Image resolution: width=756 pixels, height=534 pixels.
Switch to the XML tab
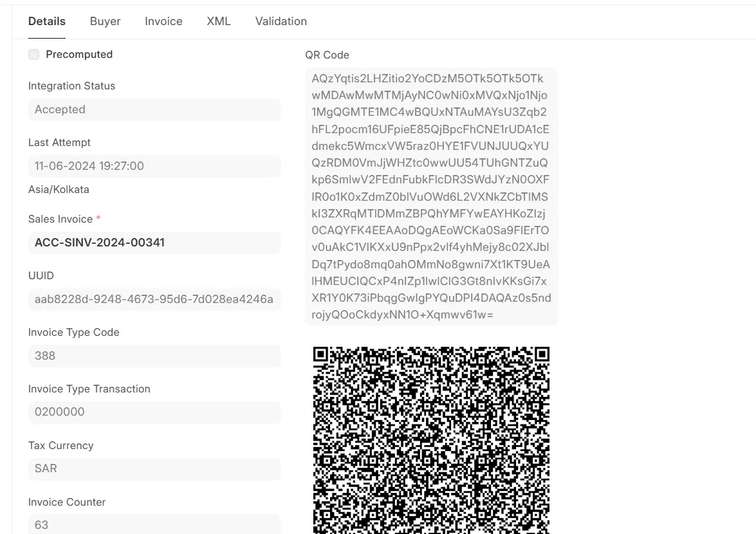219,21
